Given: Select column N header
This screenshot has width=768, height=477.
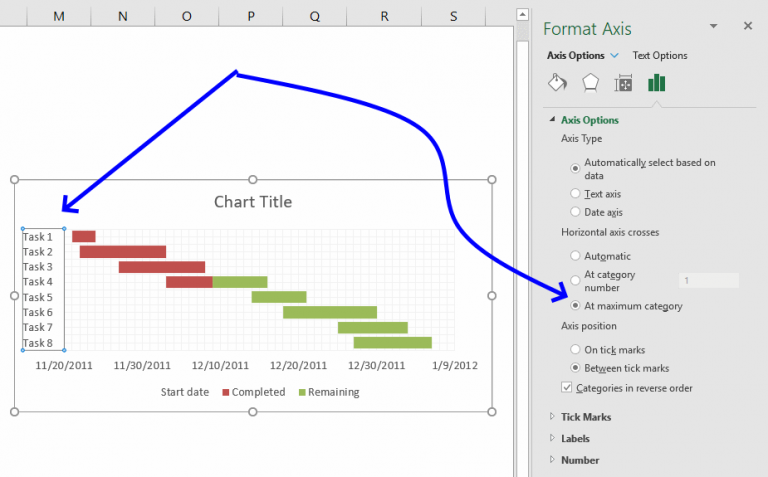Looking at the screenshot, I should [122, 16].
